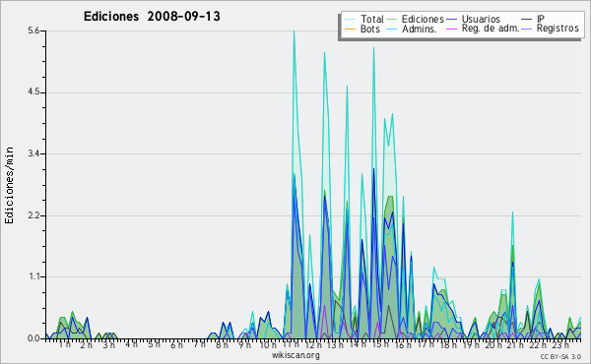Click the 0.0 y-axis value

click(33, 338)
